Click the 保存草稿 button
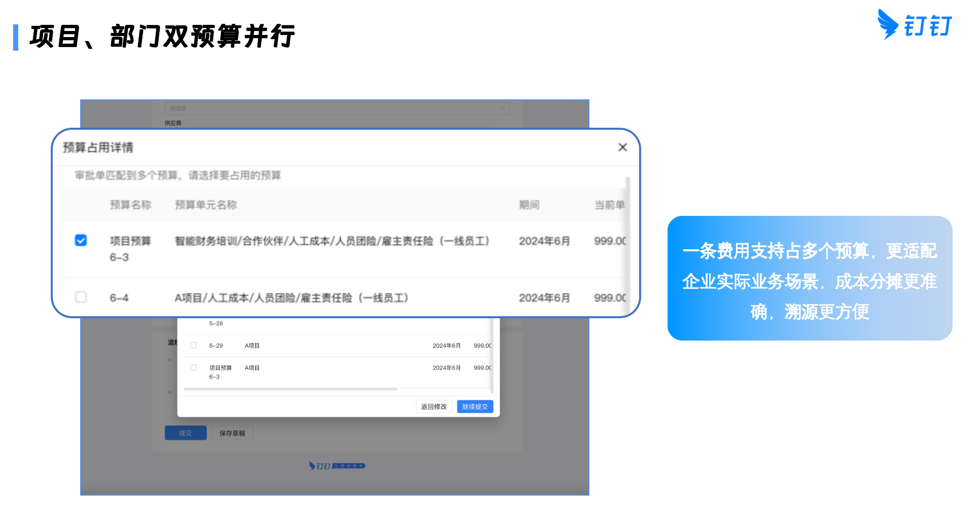980x524 pixels. click(232, 433)
